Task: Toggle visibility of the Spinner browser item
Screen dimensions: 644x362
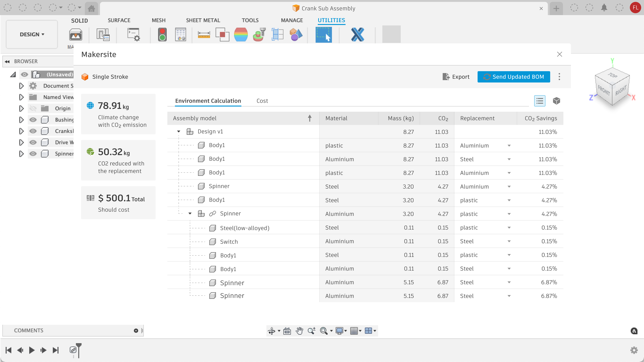Action: tap(33, 153)
